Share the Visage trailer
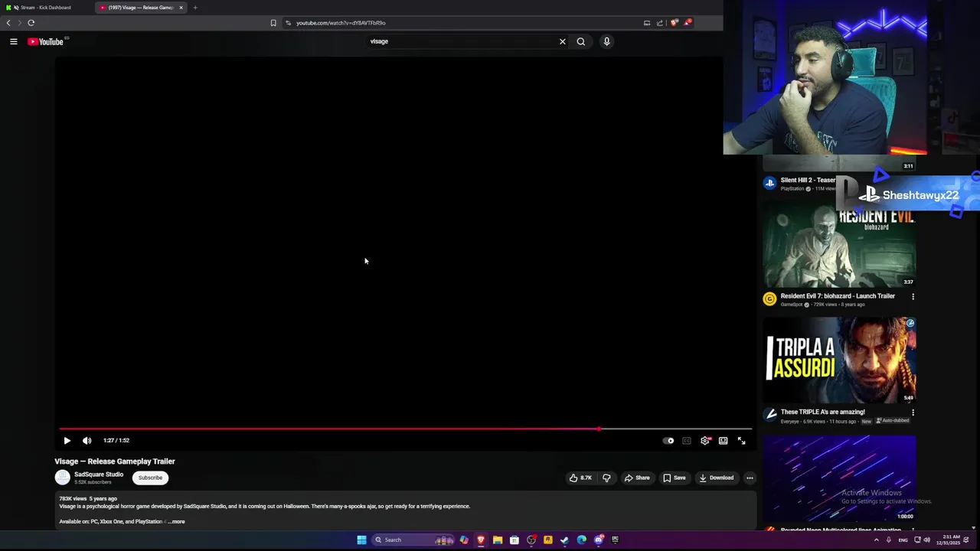The width and height of the screenshot is (980, 551). [x=637, y=478]
